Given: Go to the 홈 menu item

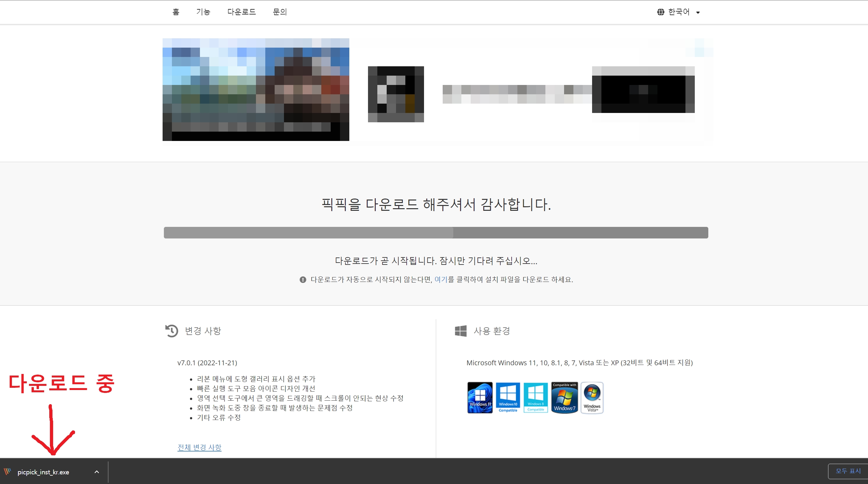Looking at the screenshot, I should (x=175, y=12).
